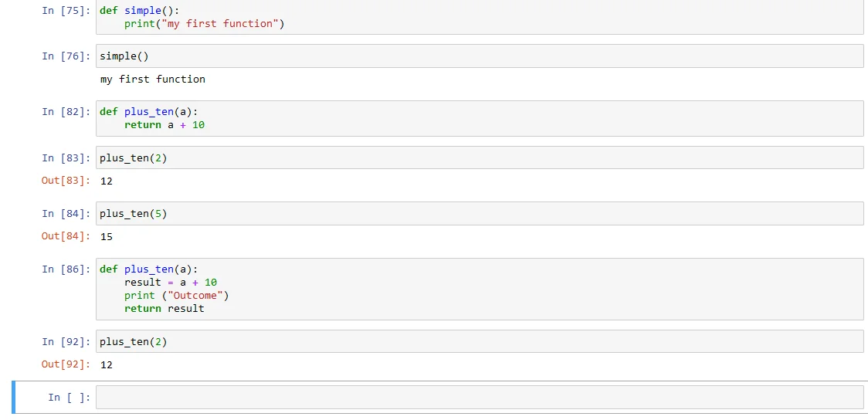
Task: Click inside the def simple() code cell
Action: click(479, 17)
